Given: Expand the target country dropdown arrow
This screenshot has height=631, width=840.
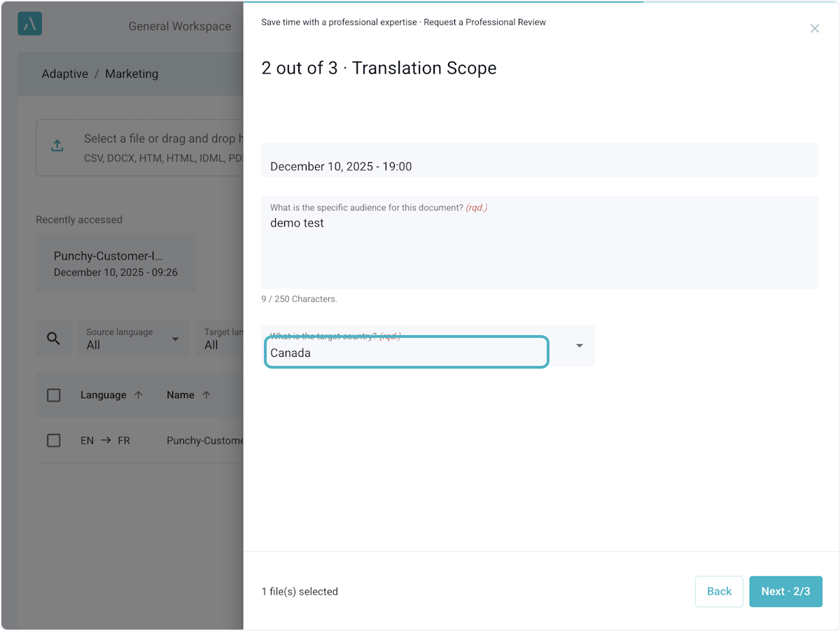Looking at the screenshot, I should click(x=579, y=346).
